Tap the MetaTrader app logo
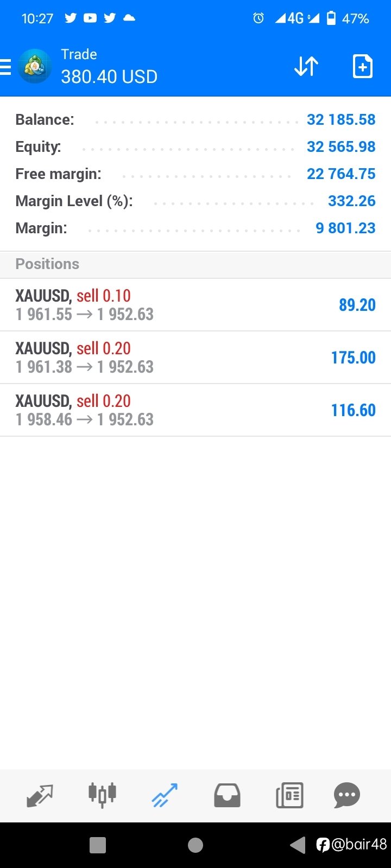This screenshot has width=391, height=868. 35,66
